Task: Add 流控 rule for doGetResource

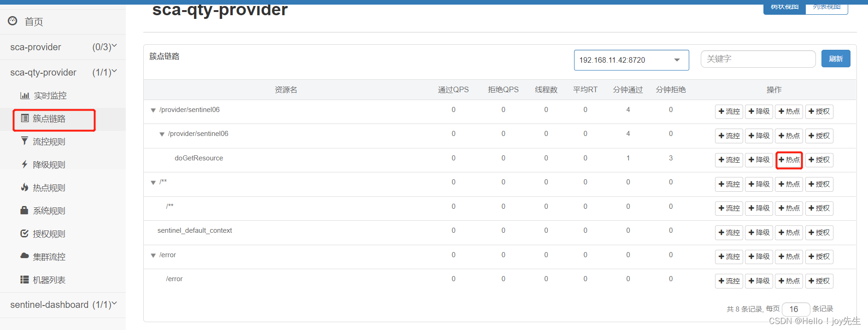Action: point(729,160)
